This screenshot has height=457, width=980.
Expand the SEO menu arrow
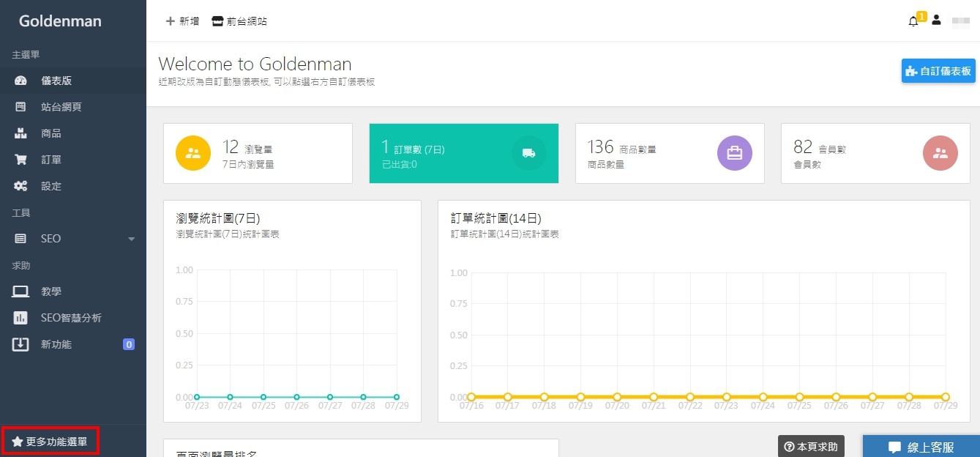[x=132, y=239]
